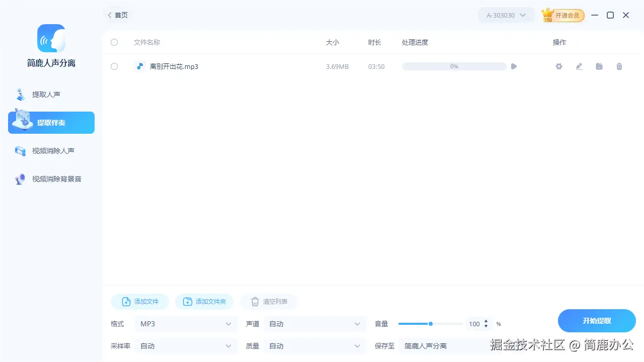This screenshot has width=644, height=362.
Task: Open output folder icon for 离别开出花.mp3
Action: coord(599,66)
